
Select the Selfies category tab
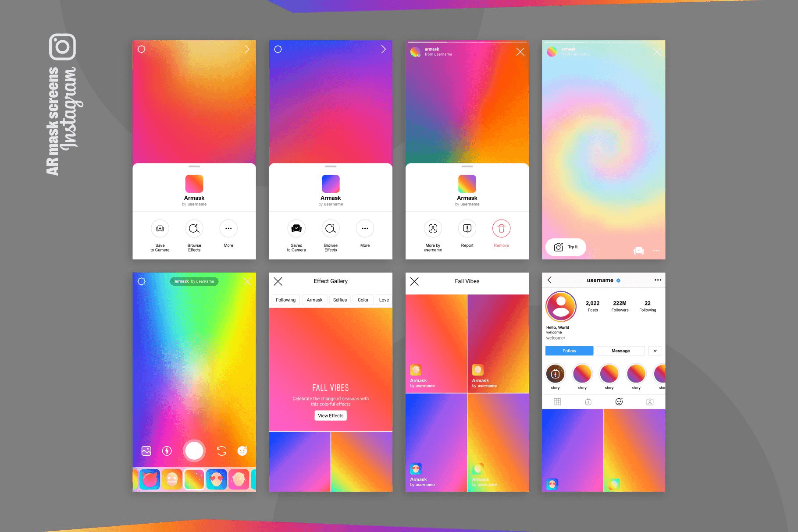340,300
